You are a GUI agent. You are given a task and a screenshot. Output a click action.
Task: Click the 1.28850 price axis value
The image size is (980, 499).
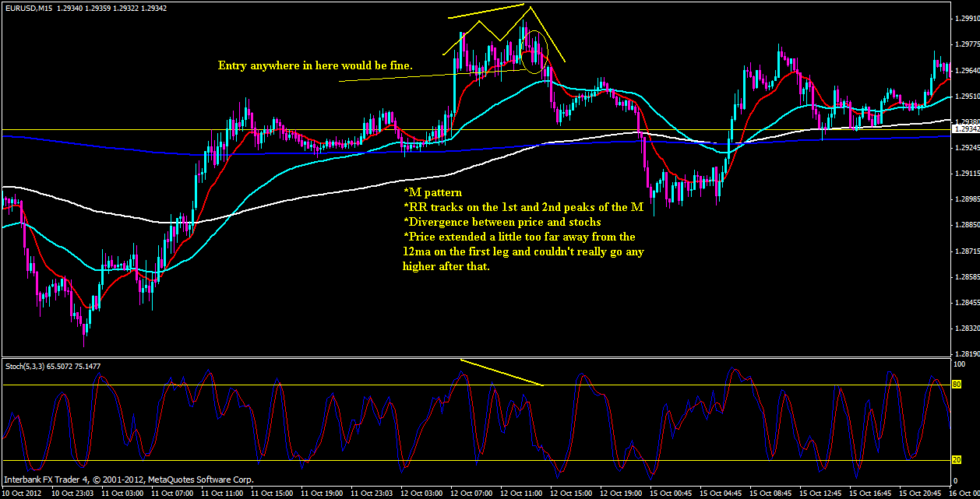point(967,226)
